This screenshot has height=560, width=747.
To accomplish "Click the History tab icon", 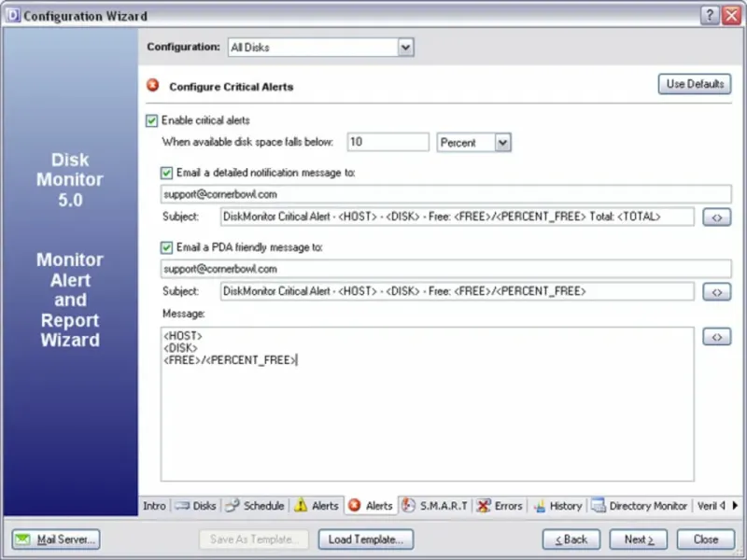I will tap(540, 506).
